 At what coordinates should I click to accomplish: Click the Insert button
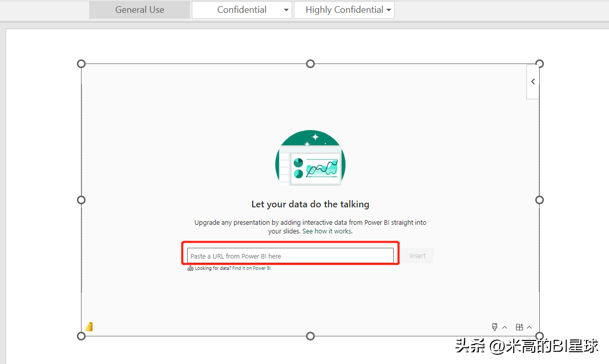(417, 256)
